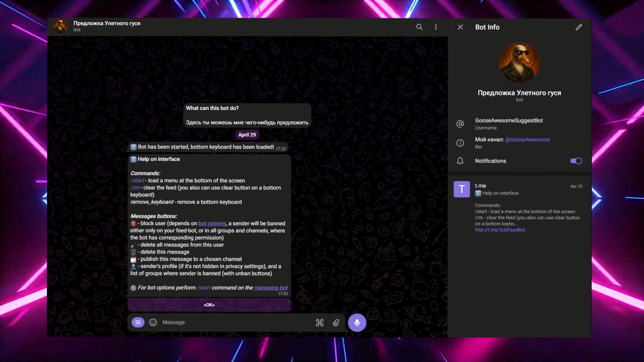Click the attach file paperclip
Viewport: 644px width, 362px height.
336,322
